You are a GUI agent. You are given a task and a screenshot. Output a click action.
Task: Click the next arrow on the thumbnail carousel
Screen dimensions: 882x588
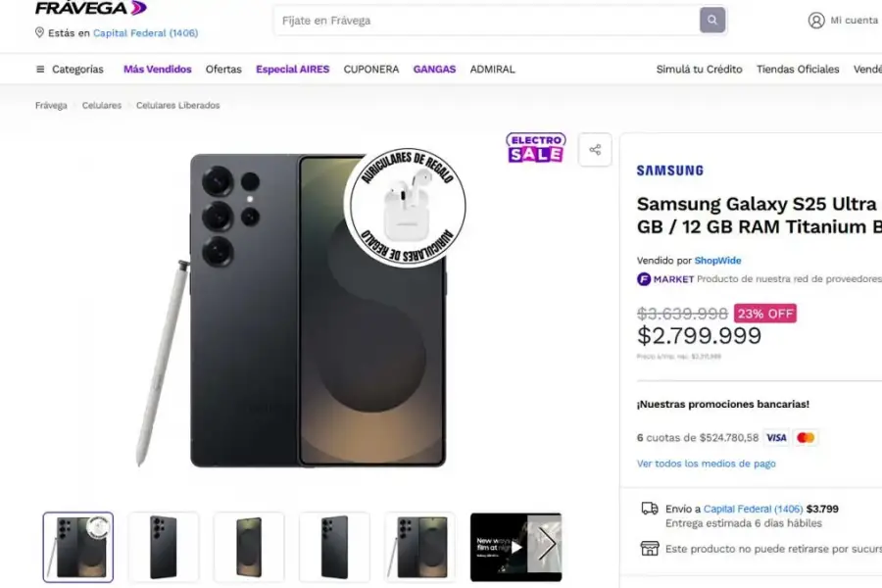(549, 546)
